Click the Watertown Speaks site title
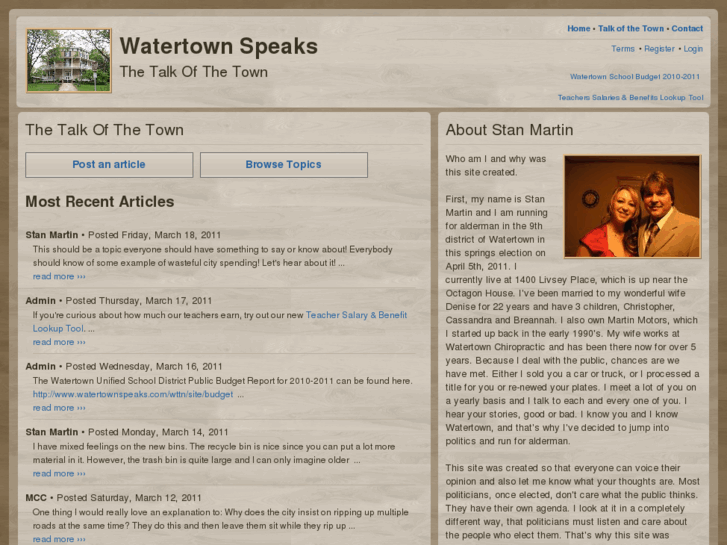This screenshot has width=727, height=545. click(x=219, y=46)
